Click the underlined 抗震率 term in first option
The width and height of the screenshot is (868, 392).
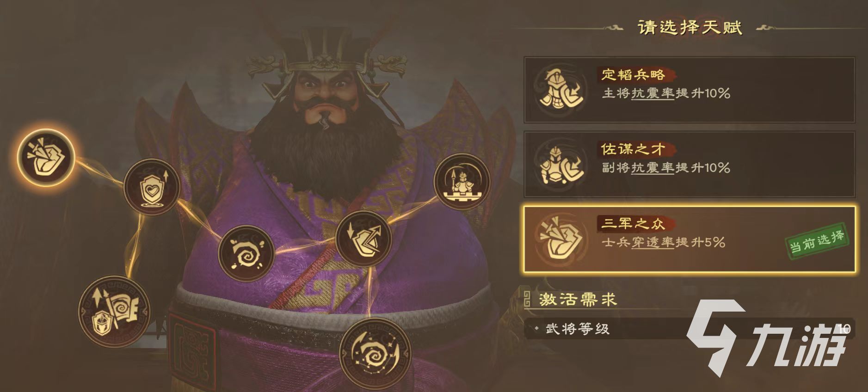tap(653, 94)
